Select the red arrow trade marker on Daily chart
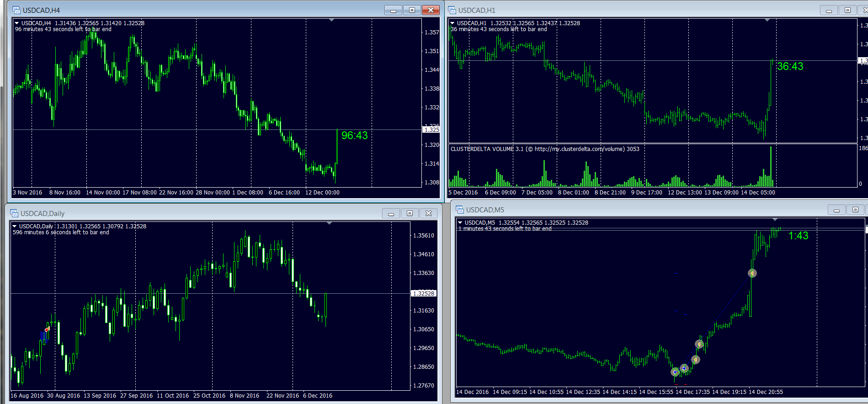This screenshot has width=868, height=404. (x=47, y=329)
